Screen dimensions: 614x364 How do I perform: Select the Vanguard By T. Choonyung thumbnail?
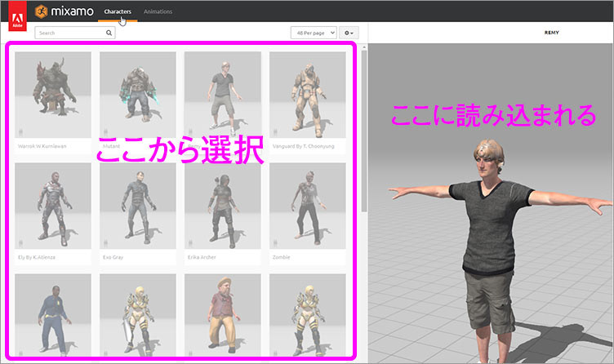(307, 95)
